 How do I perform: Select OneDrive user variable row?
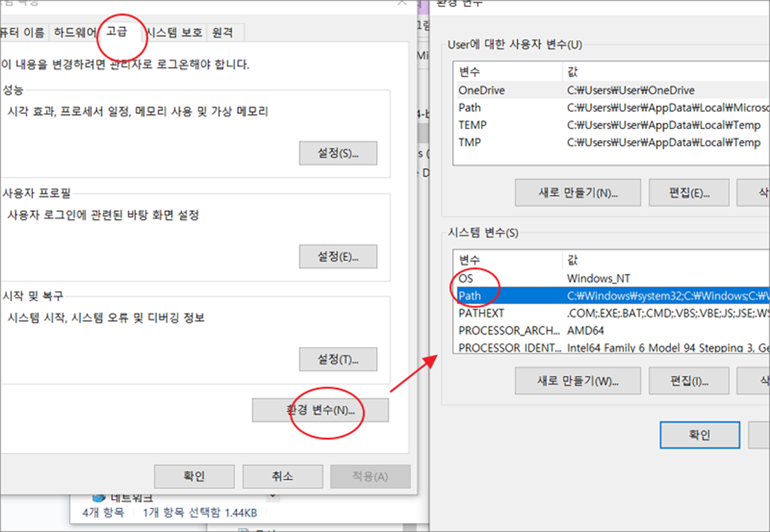click(x=611, y=91)
